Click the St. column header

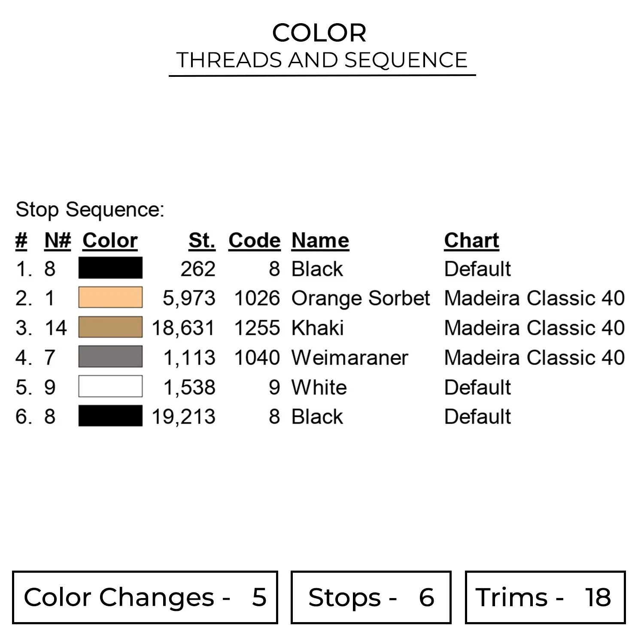(202, 240)
